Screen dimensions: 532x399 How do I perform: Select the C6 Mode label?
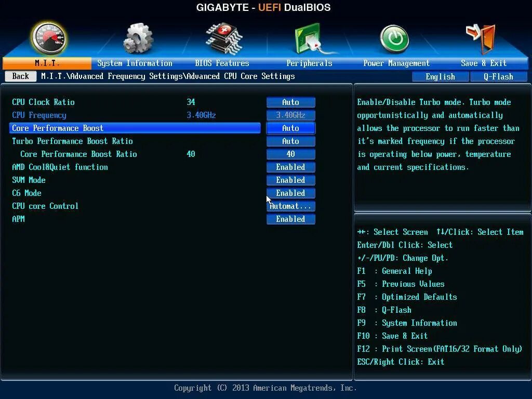pyautogui.click(x=26, y=193)
